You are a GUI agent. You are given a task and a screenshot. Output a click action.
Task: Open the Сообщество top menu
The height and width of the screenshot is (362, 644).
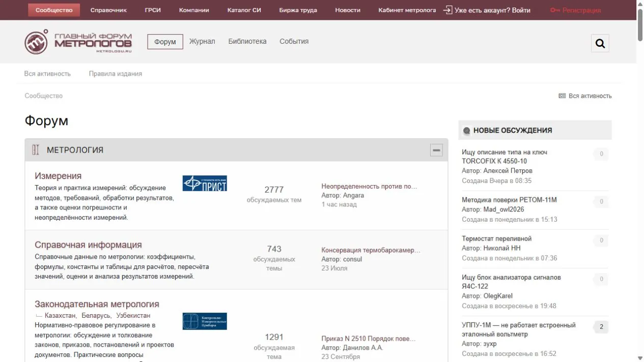pyautogui.click(x=54, y=10)
